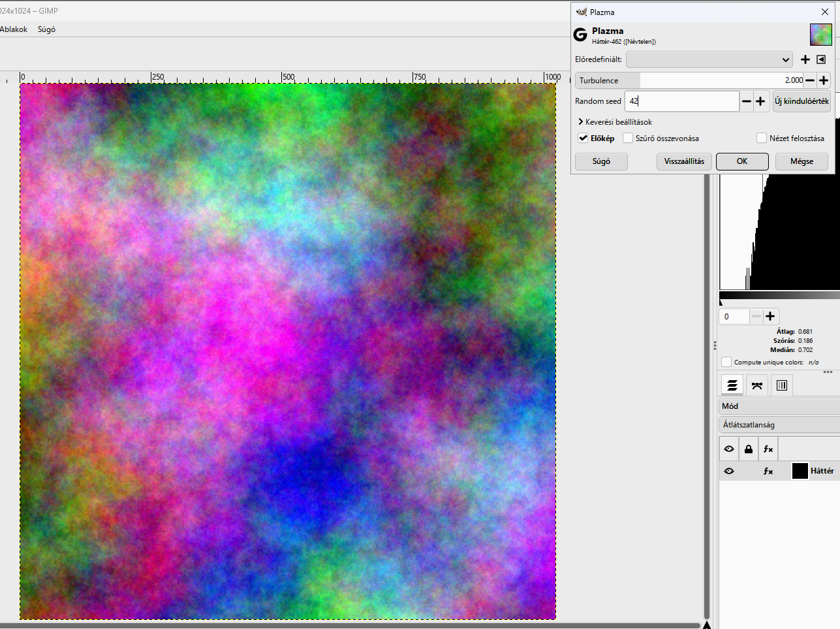Decrease the Random seed value
This screenshot has height=629, width=840.
747,101
